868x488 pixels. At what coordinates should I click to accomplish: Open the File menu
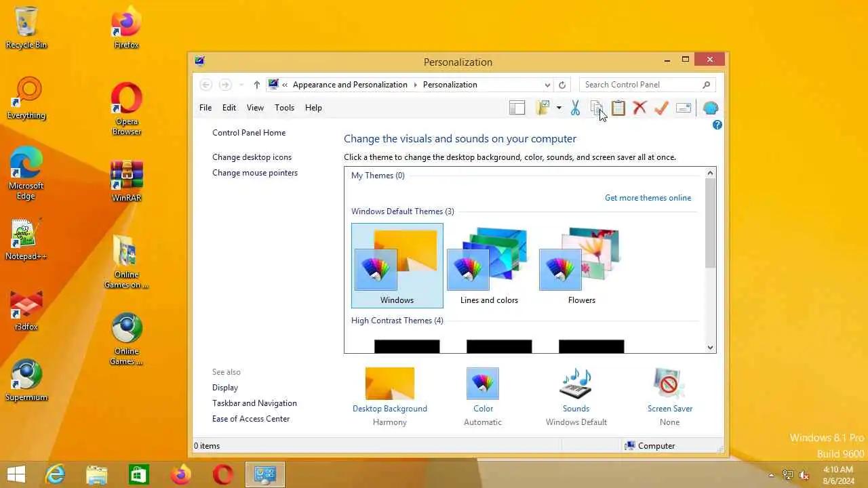(205, 108)
